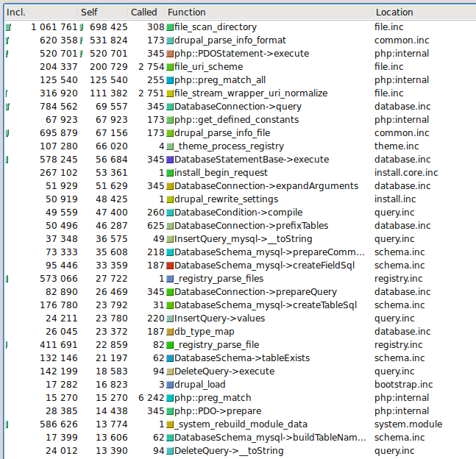The height and width of the screenshot is (459, 476).
Task: Sort by the Called column header
Action: 143,13
